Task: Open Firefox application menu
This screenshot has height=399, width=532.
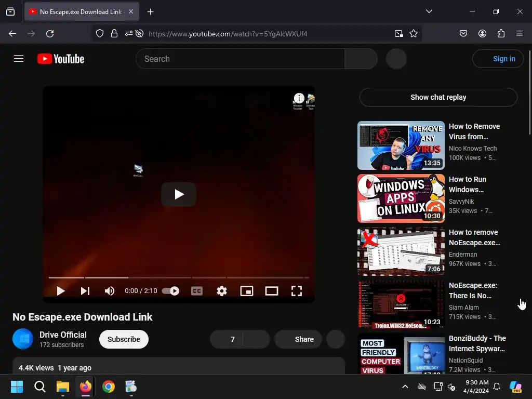Action: point(520,34)
